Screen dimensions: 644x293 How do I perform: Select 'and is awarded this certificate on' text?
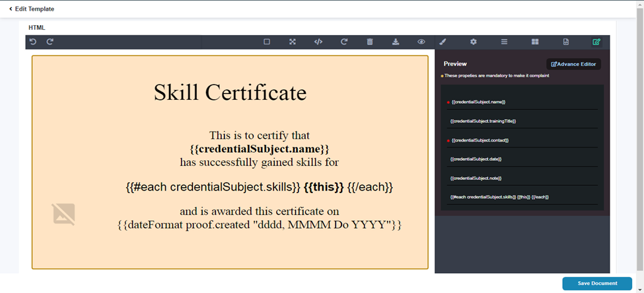tap(259, 212)
